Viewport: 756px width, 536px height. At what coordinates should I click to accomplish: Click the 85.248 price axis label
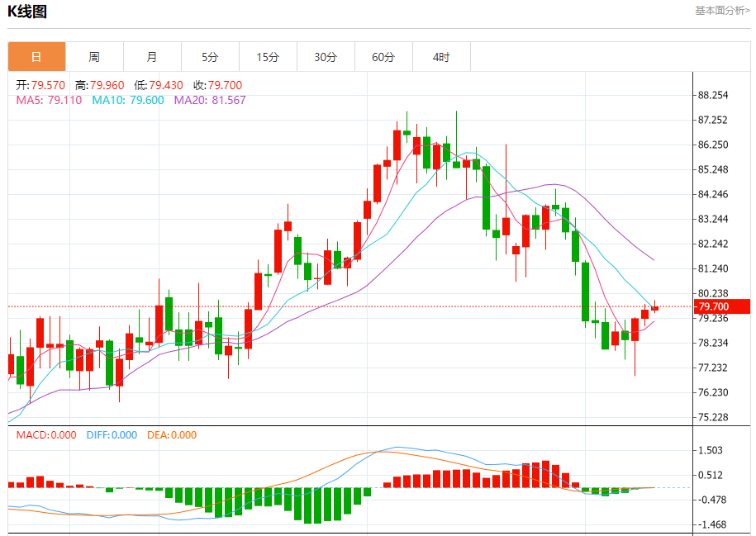(x=713, y=169)
